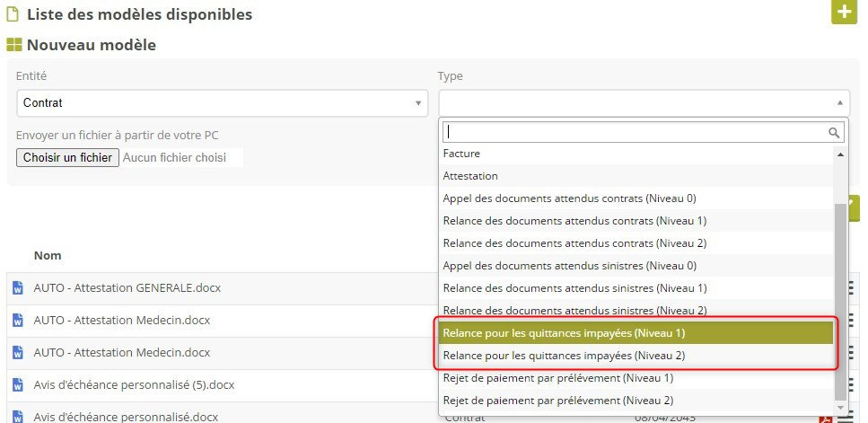Select Relance pour les quittances impayées (Niveau 2)
This screenshot has height=423, width=868.
(x=636, y=356)
